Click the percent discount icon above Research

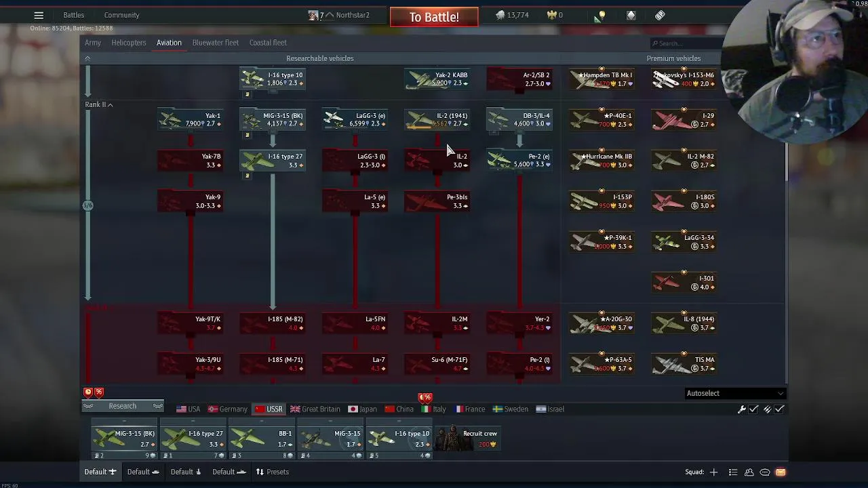(99, 392)
